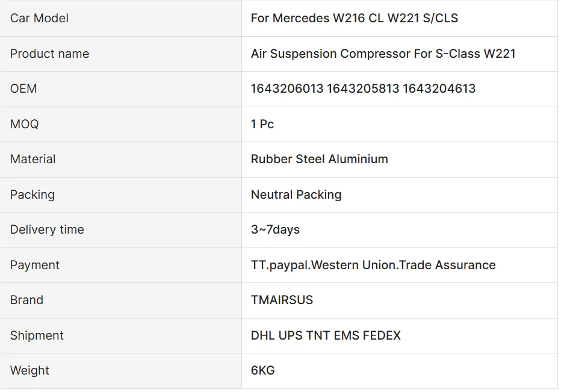This screenshot has width=561, height=392.
Task: Click the "Packing" label cell
Action: [33, 194]
